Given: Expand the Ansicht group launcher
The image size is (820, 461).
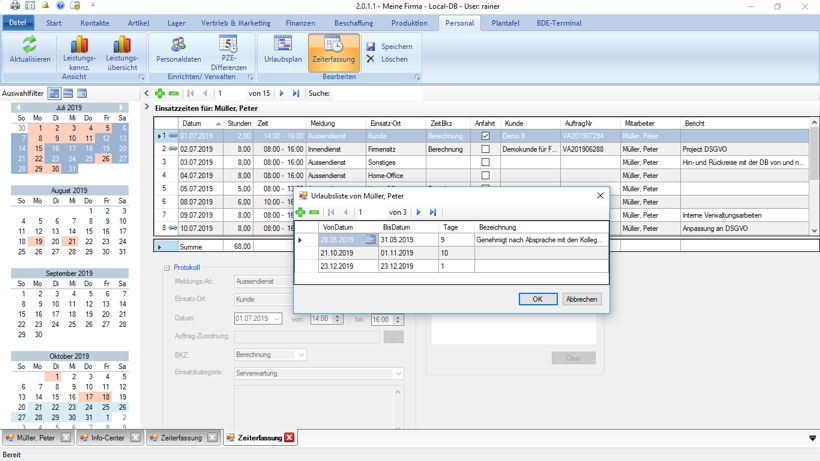Looking at the screenshot, I should pos(141,77).
